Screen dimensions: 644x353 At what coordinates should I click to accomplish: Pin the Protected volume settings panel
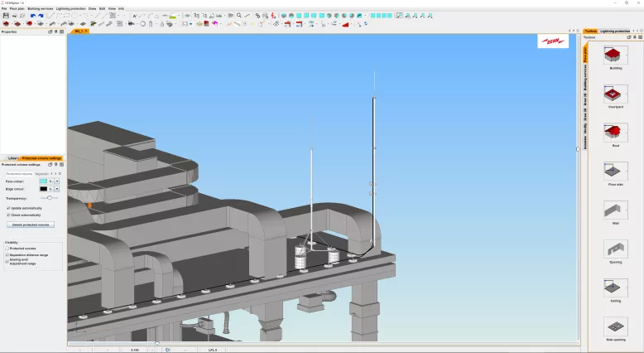55,164
